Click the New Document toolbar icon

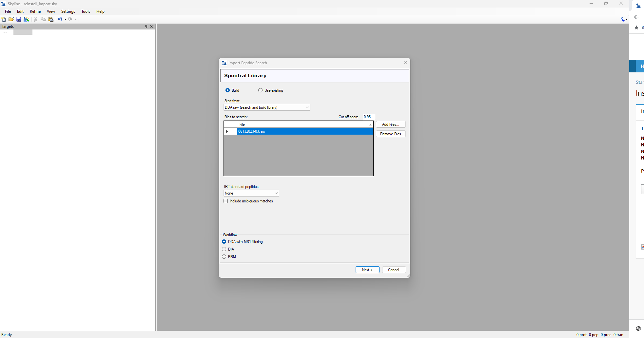point(4,19)
